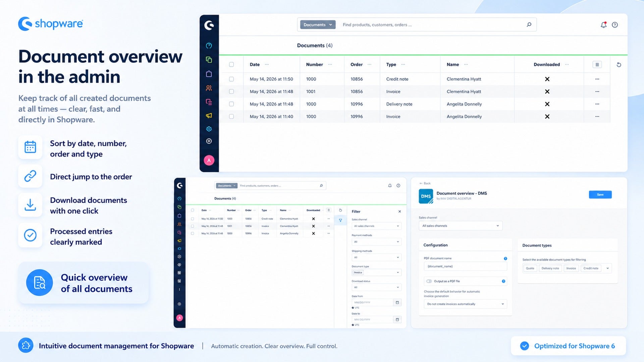Open the Catalogues icon in the large admin sidebar
This screenshot has height=362, width=644.
click(x=209, y=60)
